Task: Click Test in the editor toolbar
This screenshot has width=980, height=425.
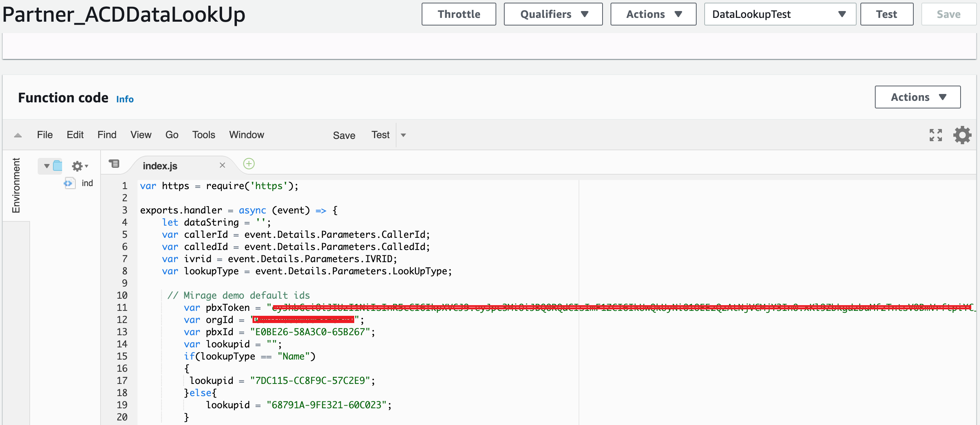Action: click(380, 135)
